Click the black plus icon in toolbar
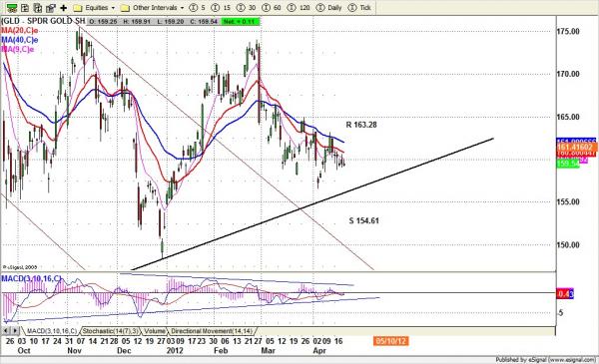The width and height of the screenshot is (599, 364). [64, 7]
